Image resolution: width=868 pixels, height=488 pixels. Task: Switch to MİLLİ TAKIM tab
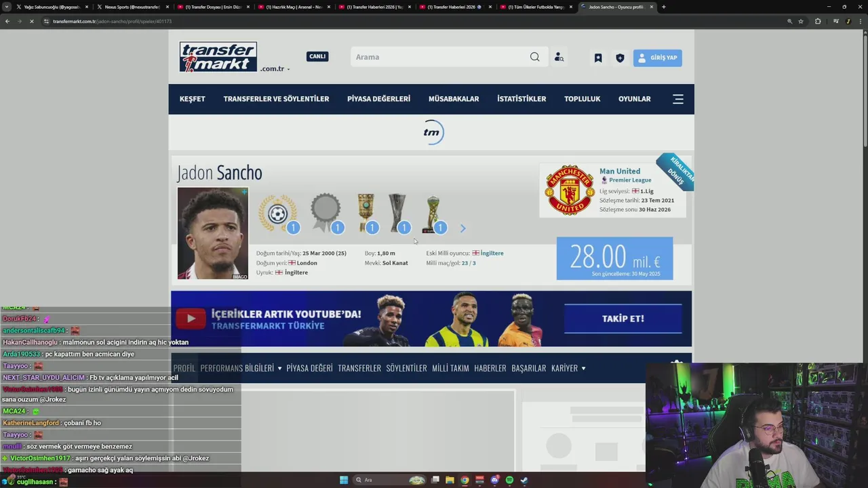pyautogui.click(x=450, y=368)
